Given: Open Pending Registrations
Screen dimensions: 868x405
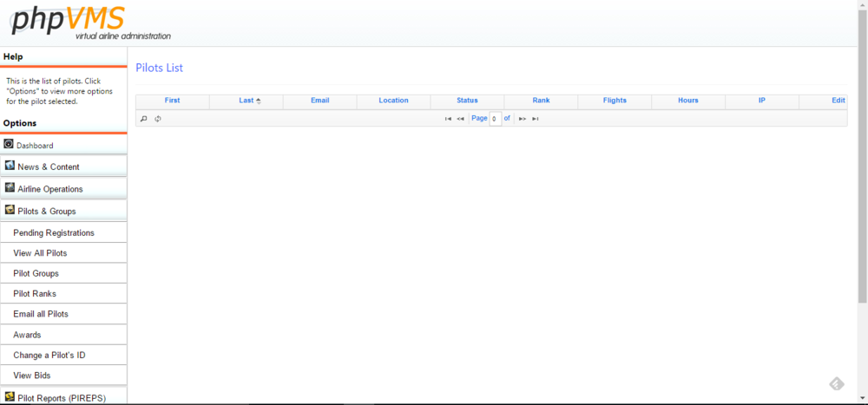Looking at the screenshot, I should coord(54,232).
